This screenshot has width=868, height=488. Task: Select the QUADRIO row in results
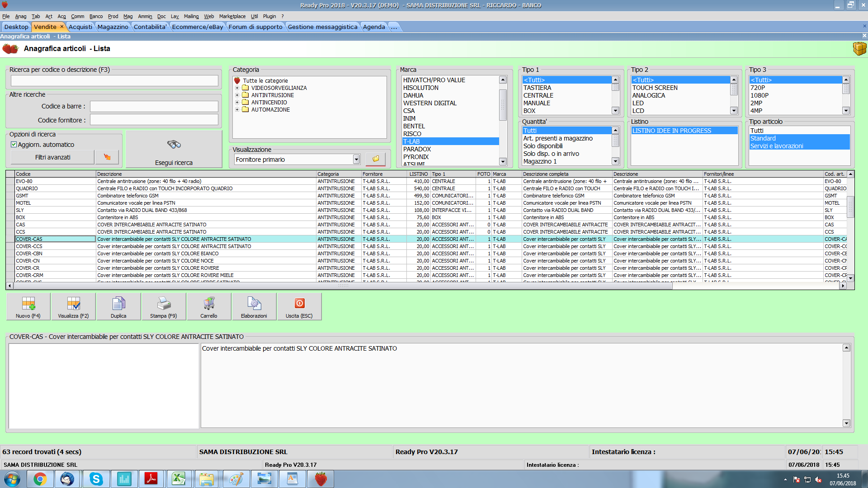[426, 188]
